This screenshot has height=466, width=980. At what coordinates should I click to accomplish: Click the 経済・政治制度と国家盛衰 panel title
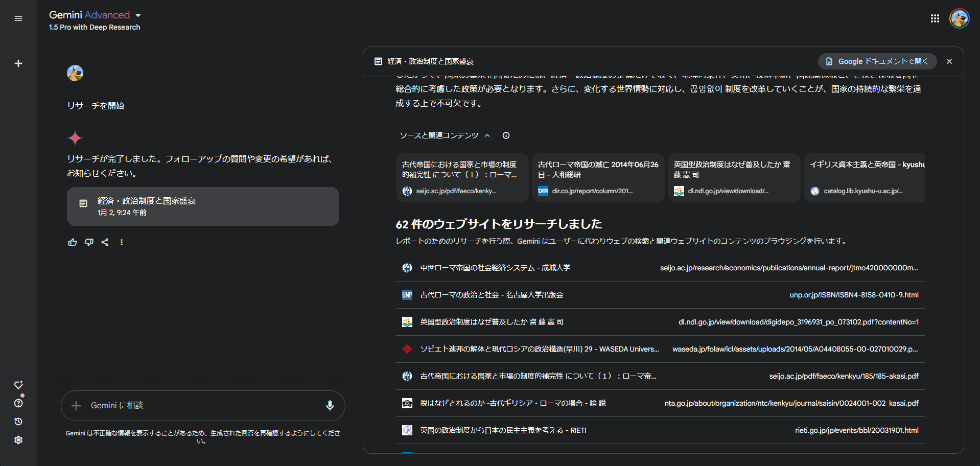click(x=431, y=61)
